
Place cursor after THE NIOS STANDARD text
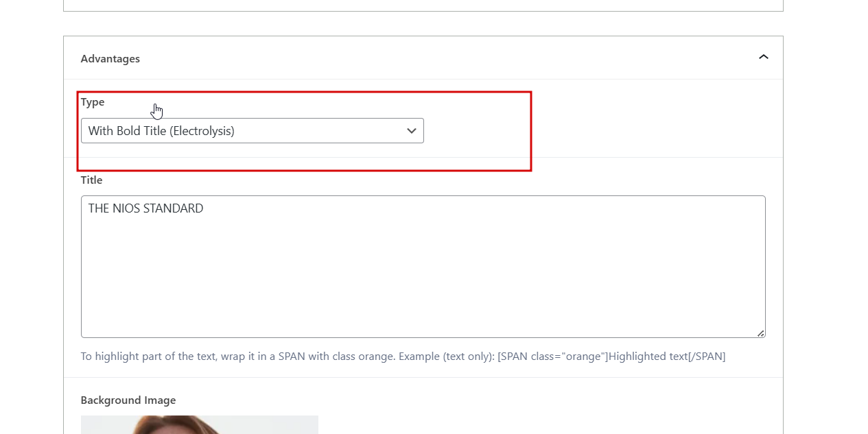(x=204, y=208)
